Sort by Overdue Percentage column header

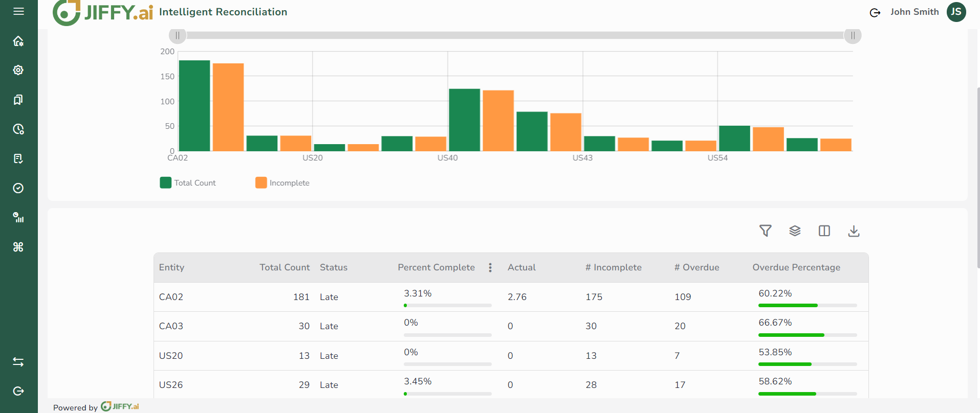[796, 267]
